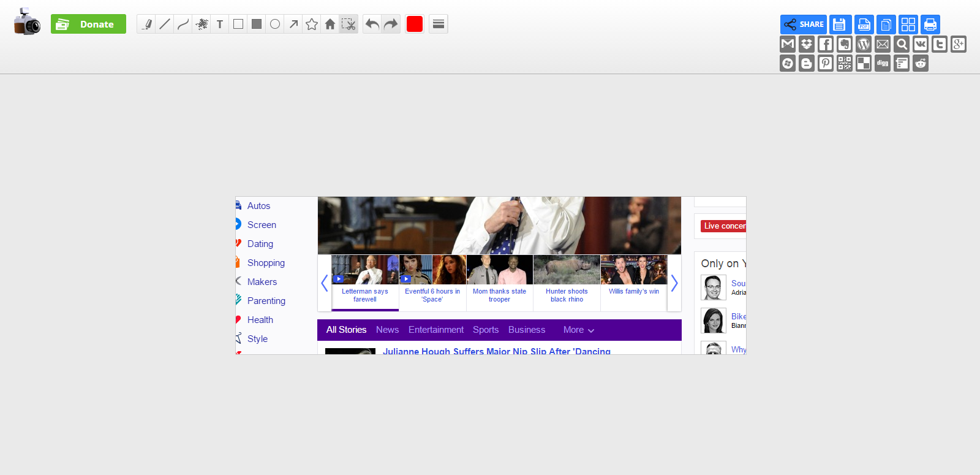Click the camera logo icon
Image resolution: width=980 pixels, height=475 pixels.
(x=27, y=22)
